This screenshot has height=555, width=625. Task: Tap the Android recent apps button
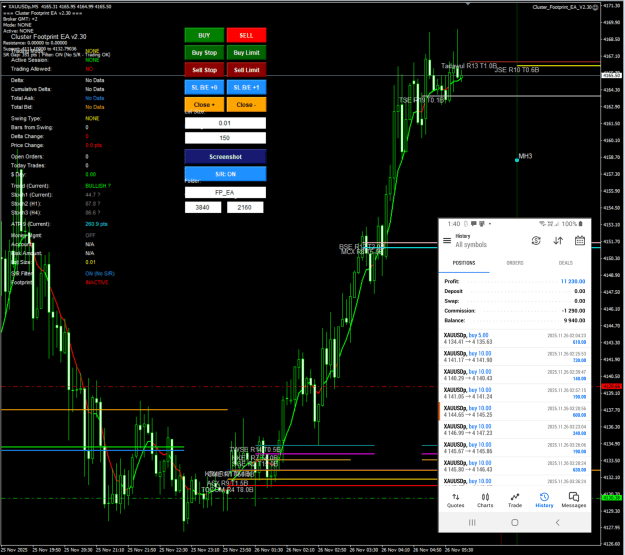pos(472,522)
